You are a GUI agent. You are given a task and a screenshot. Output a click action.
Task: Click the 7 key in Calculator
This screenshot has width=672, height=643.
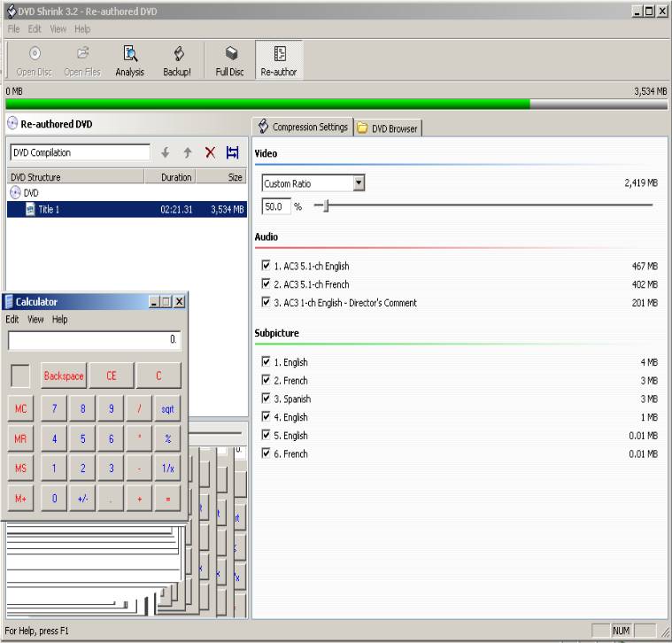(54, 408)
